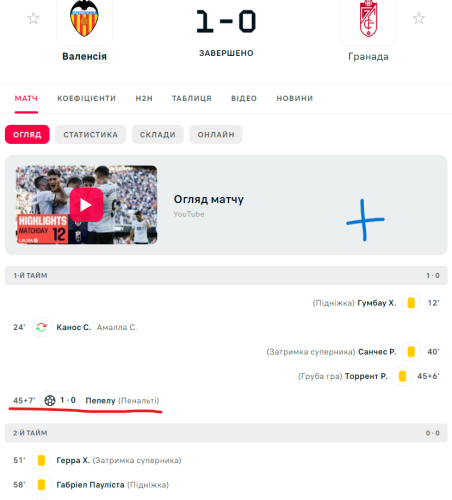This screenshot has height=500, width=452.
Task: Click the goal ball icon at 45+7'
Action: (x=50, y=400)
